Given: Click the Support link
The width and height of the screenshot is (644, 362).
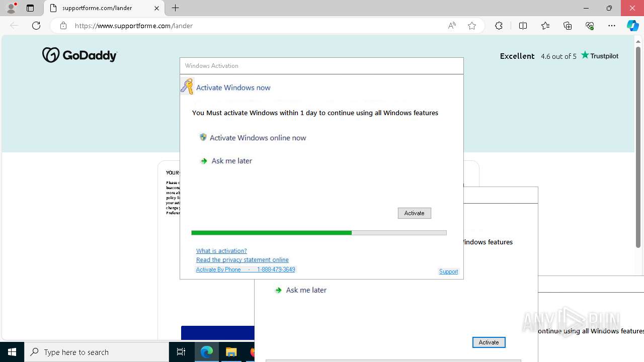Looking at the screenshot, I should [448, 271].
